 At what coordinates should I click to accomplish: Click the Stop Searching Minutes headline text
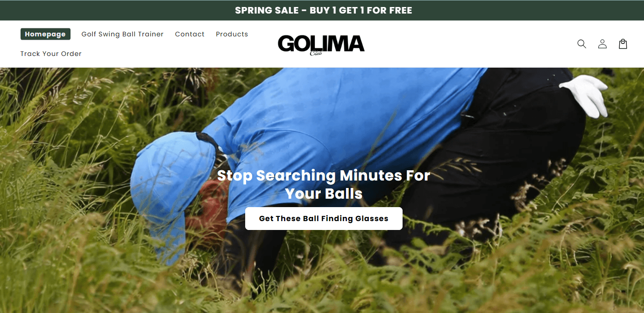tap(324, 184)
